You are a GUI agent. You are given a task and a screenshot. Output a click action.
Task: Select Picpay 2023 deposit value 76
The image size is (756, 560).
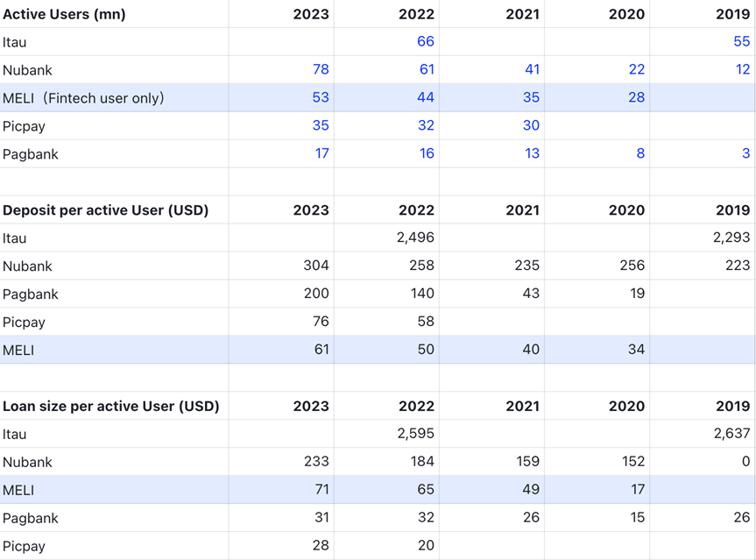coord(321,322)
